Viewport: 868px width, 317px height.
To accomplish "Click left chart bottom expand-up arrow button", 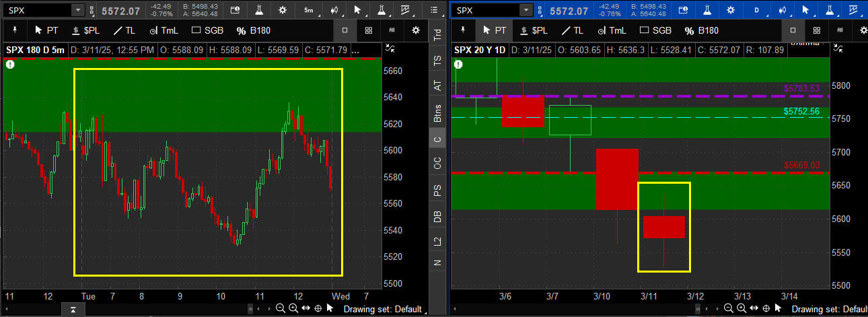I will (x=73, y=310).
